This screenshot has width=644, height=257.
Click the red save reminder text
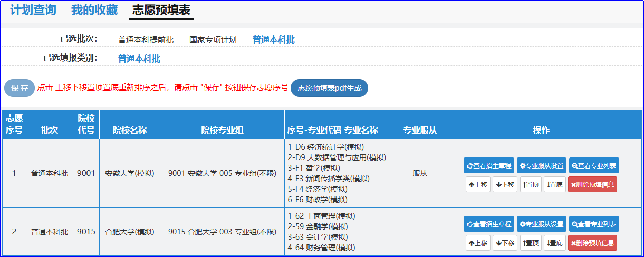pyautogui.click(x=162, y=88)
